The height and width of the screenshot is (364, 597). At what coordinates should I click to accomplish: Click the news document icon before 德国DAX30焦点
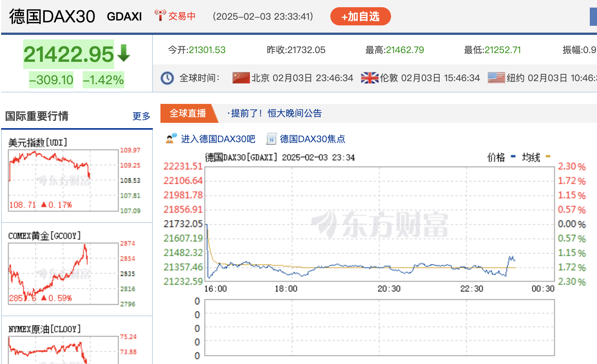tap(271, 139)
